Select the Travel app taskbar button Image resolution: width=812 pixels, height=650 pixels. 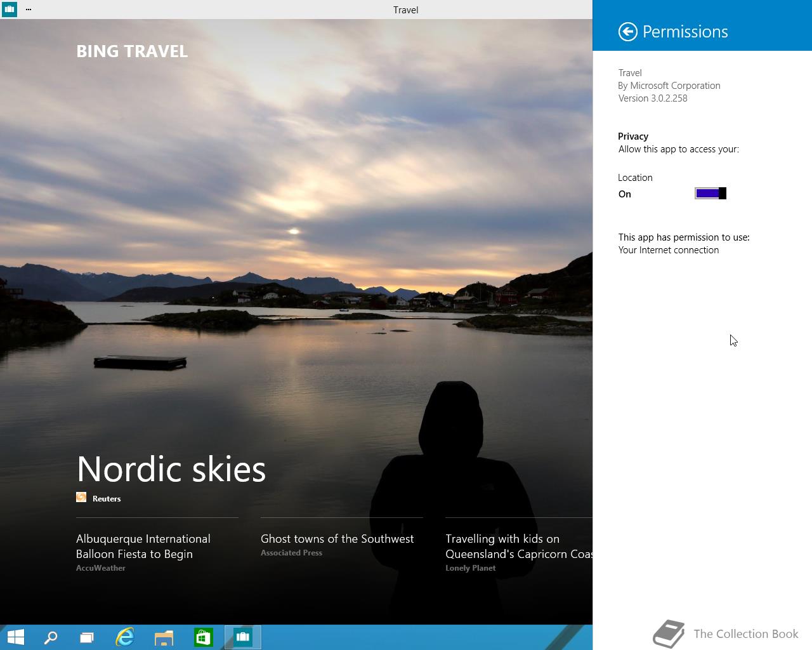pos(242,637)
